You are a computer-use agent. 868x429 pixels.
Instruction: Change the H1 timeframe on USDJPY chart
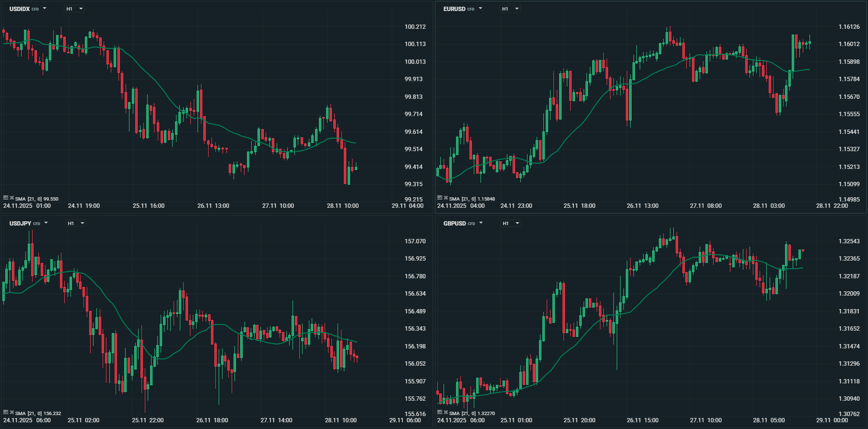click(x=76, y=223)
